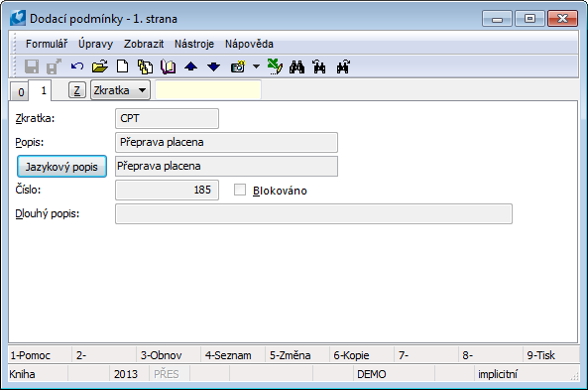Toggle the Blokováno checkbox
The image size is (588, 390).
[x=240, y=190]
